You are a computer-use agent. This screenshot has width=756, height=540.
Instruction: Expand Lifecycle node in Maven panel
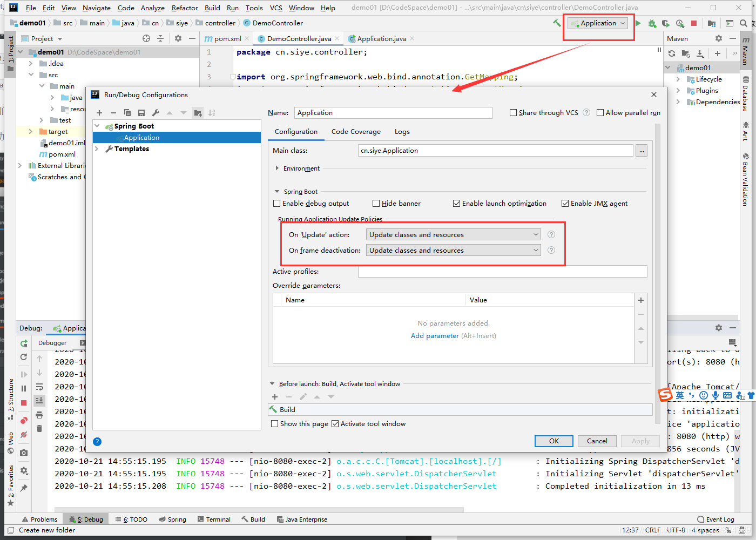coord(678,79)
